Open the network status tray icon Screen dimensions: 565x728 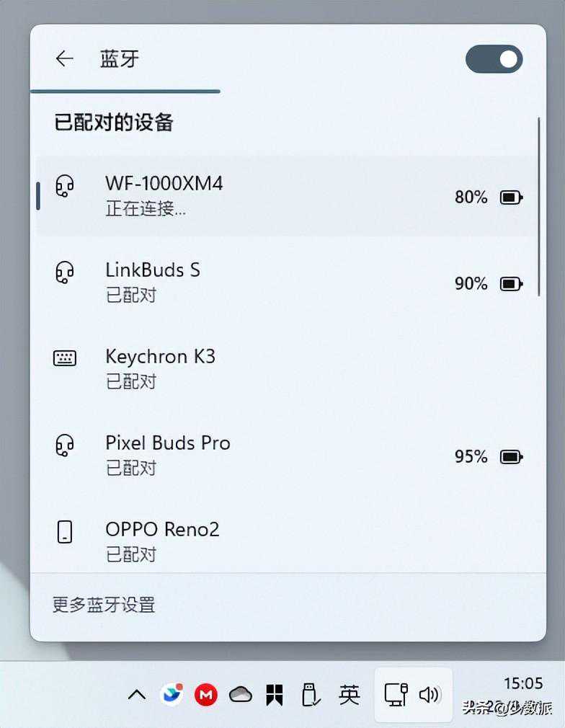(396, 695)
